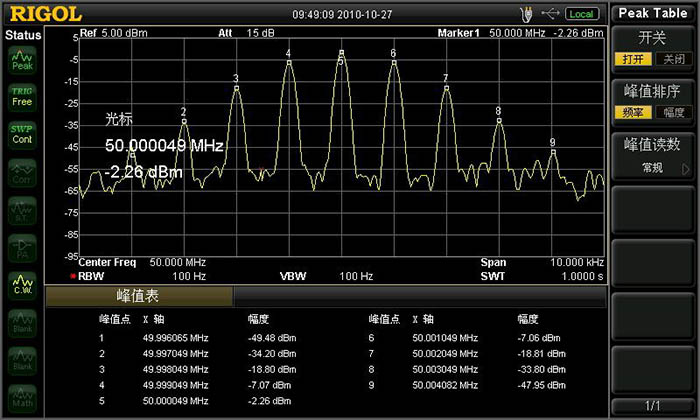Click the C.W. trace status icon
This screenshot has width=700, height=420.
coord(21,286)
